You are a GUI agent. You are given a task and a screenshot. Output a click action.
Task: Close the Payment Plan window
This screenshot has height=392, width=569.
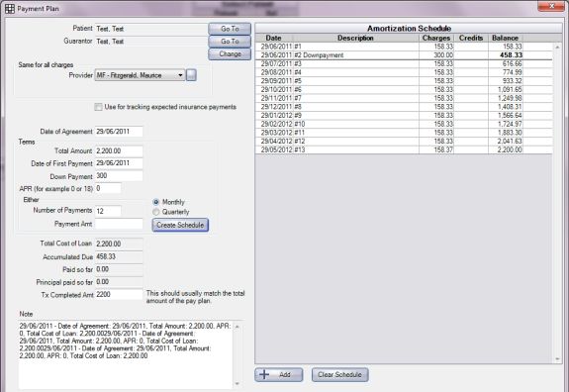click(x=550, y=6)
